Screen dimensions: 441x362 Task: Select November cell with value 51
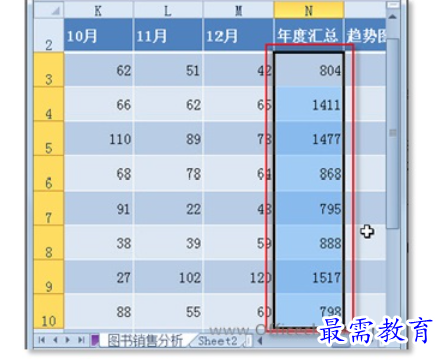point(168,70)
